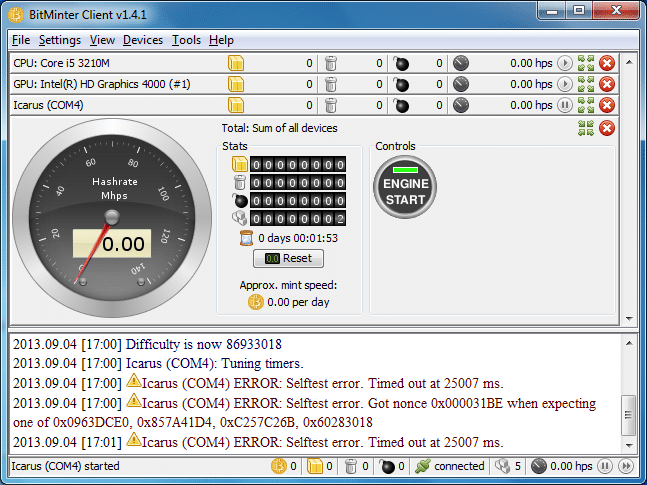Pause all devices from status bar
This screenshot has height=485, width=647.
(x=604, y=466)
